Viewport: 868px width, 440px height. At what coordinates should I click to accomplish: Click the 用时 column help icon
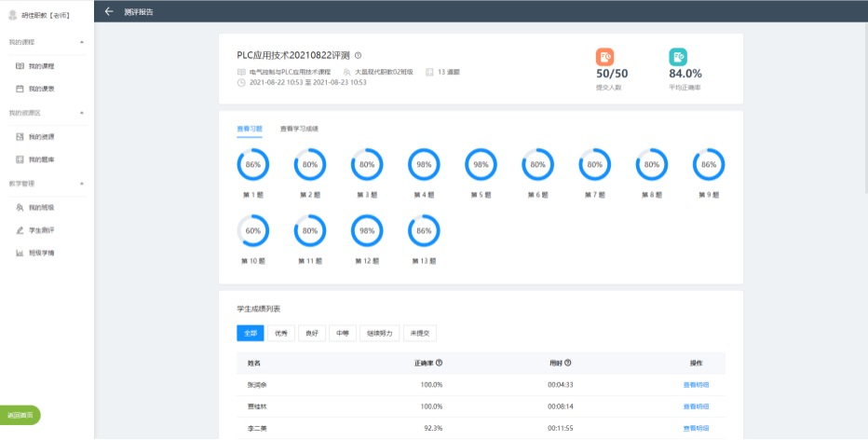click(568, 363)
